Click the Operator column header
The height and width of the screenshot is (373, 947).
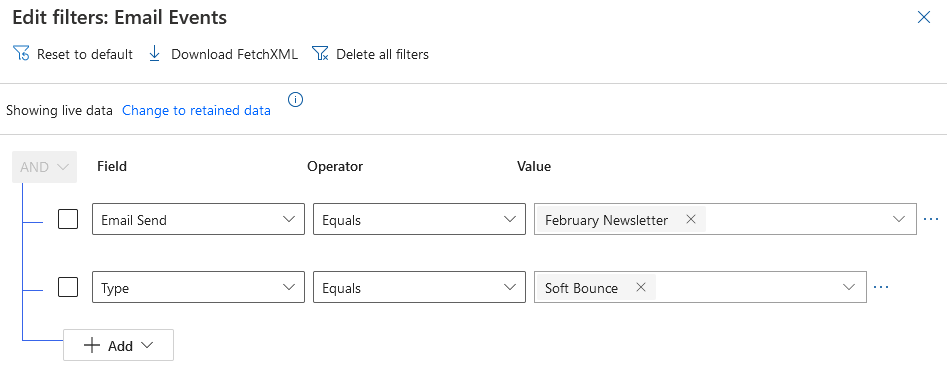pos(335,167)
